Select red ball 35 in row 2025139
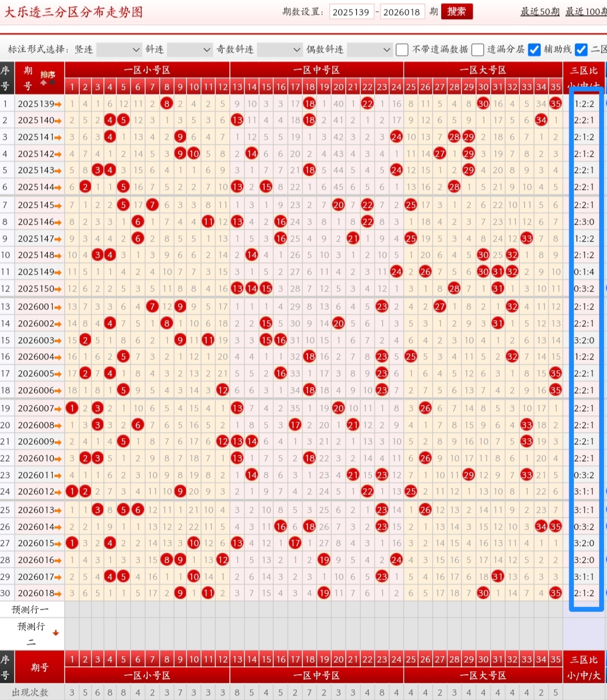The height and width of the screenshot is (700, 607). pos(556,103)
